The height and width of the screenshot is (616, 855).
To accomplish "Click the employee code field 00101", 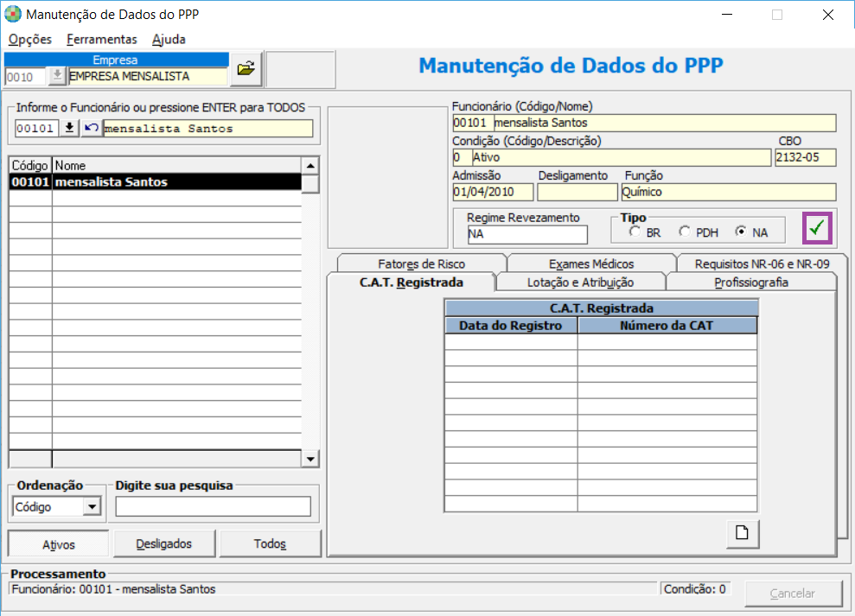I will point(36,128).
